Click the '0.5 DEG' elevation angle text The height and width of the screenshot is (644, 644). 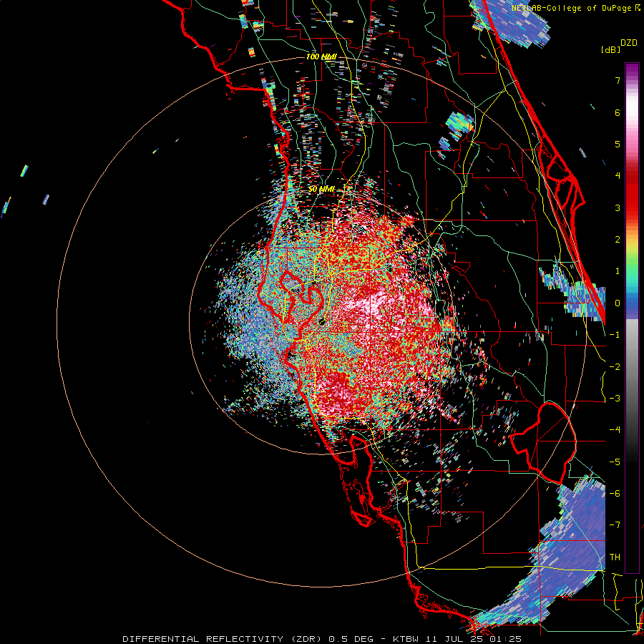(351, 639)
